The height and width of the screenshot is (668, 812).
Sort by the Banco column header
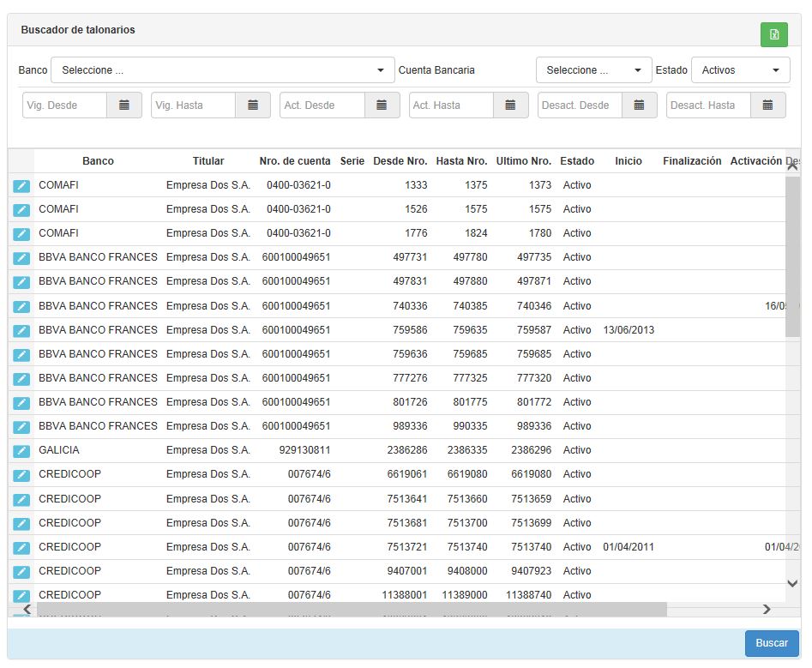pos(98,161)
